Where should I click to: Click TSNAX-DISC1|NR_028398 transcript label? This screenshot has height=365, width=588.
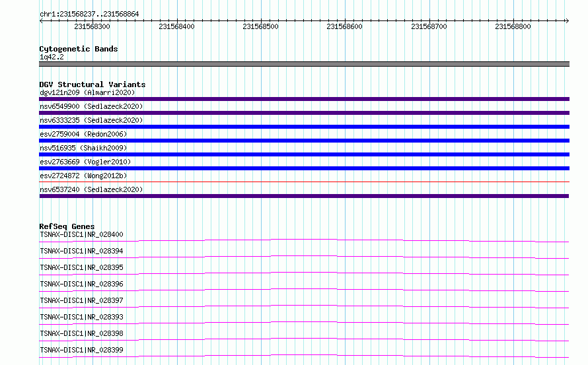pyautogui.click(x=81, y=333)
